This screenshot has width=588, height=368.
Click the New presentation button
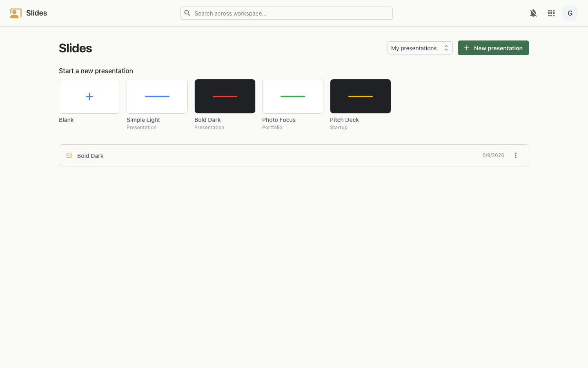[493, 48]
